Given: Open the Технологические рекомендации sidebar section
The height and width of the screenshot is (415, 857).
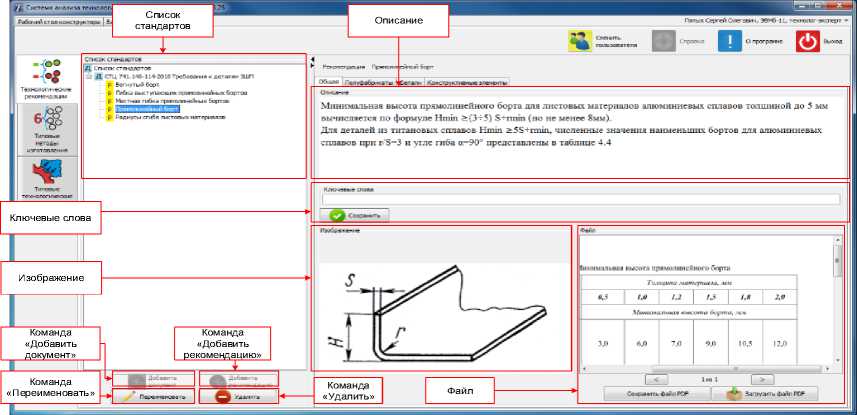Looking at the screenshot, I should [x=45, y=76].
